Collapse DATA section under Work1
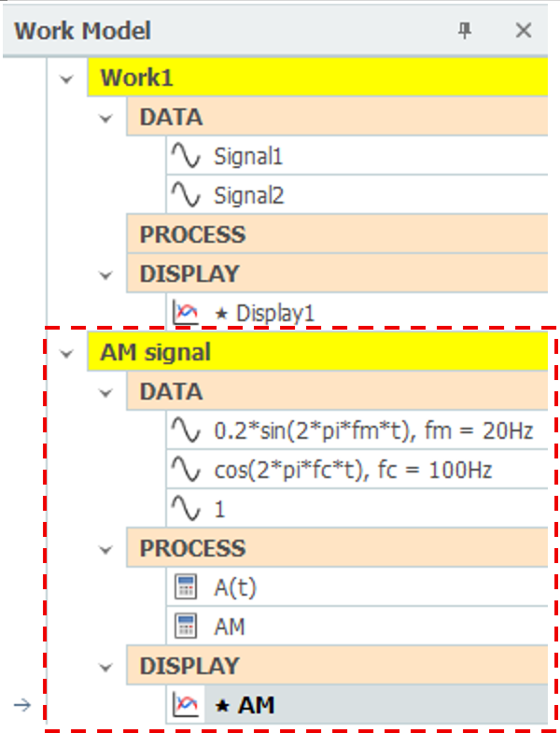The image size is (560, 733). 106,118
